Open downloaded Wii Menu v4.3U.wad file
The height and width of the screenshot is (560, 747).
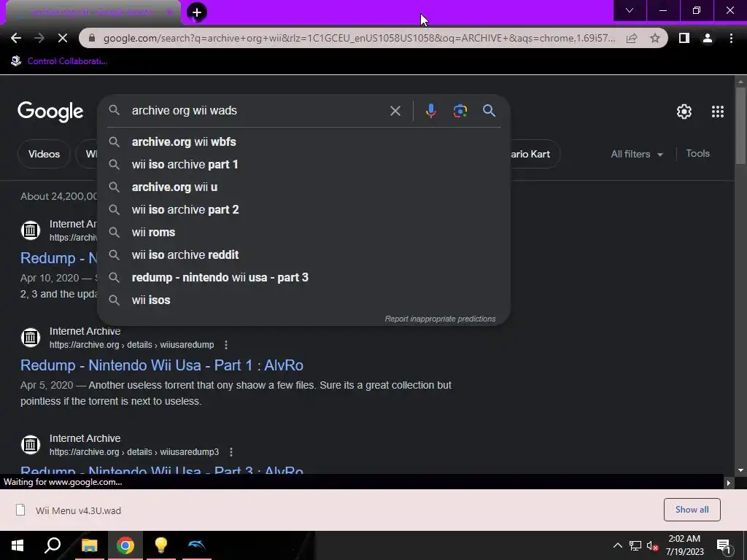69,510
